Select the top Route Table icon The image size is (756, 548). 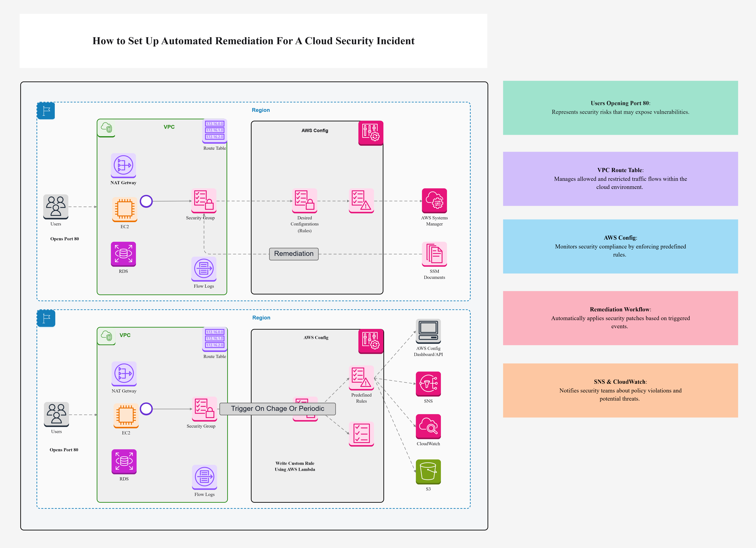click(x=215, y=131)
